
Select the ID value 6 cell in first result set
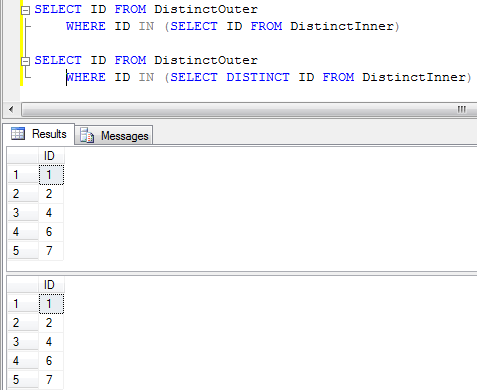pos(51,232)
